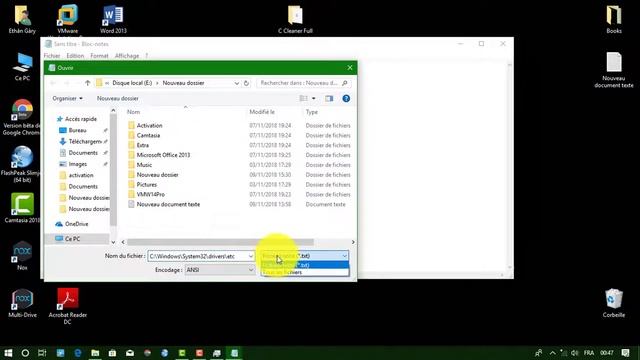Viewport: 640px width, 360px height.
Task: Click the volume icon in system tray
Action: (575, 353)
